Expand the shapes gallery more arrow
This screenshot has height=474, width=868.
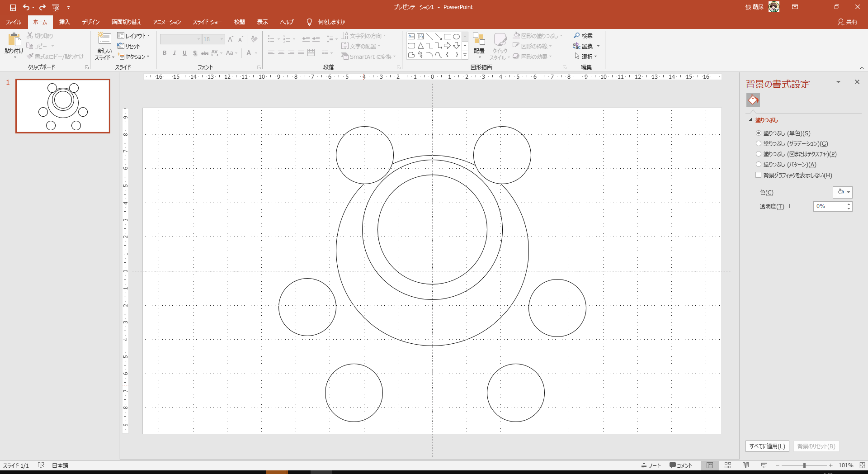point(465,55)
